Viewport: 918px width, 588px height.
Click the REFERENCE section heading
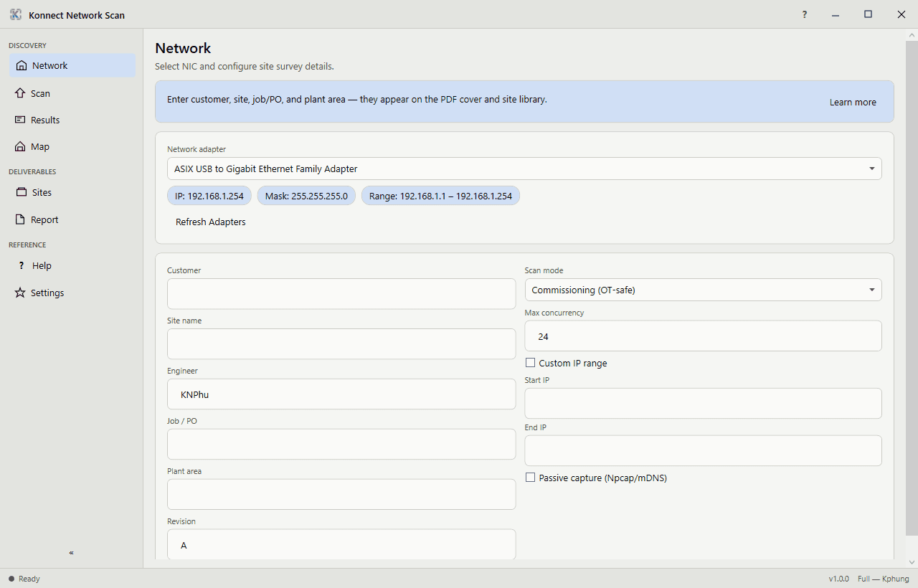[27, 245]
